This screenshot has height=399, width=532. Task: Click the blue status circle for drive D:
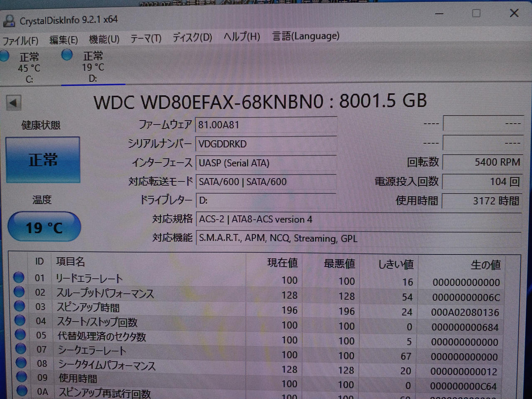(67, 55)
